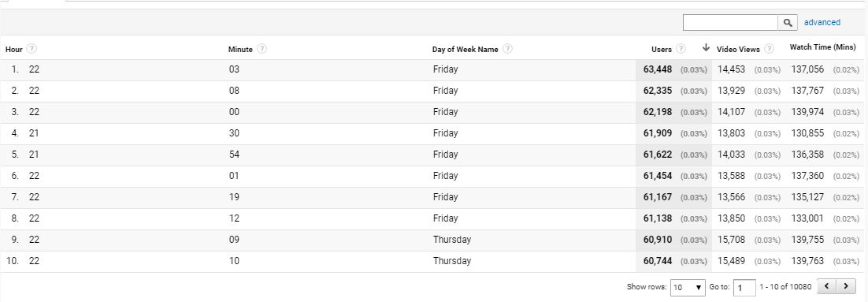Click the Go to page field
The image size is (868, 302).
[x=744, y=288]
